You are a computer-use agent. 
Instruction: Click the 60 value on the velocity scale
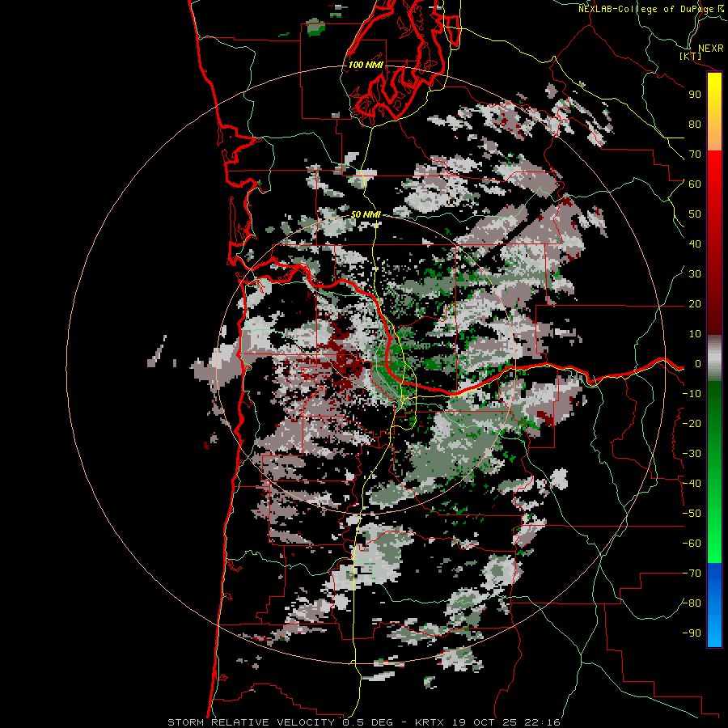click(695, 184)
